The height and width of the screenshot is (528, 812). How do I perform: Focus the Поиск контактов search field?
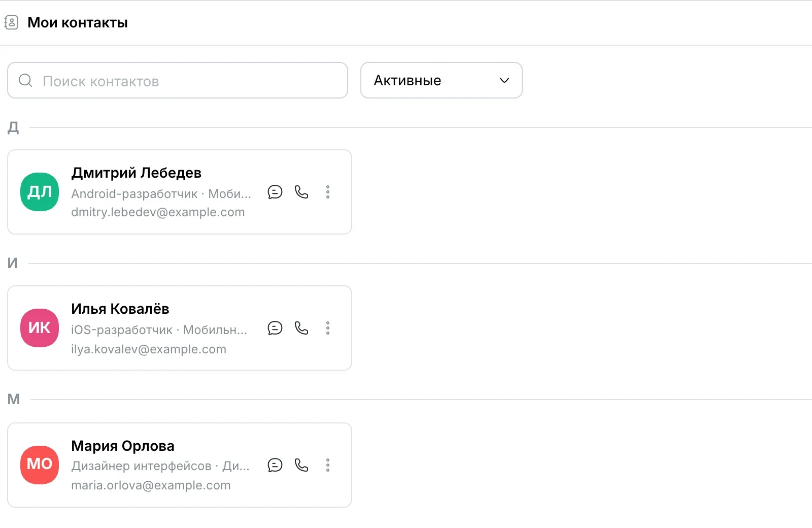pyautogui.click(x=178, y=80)
